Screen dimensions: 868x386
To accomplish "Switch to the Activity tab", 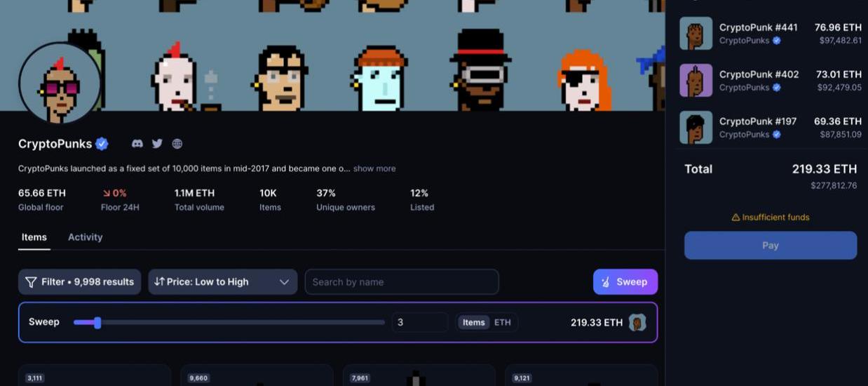I will click(x=86, y=237).
